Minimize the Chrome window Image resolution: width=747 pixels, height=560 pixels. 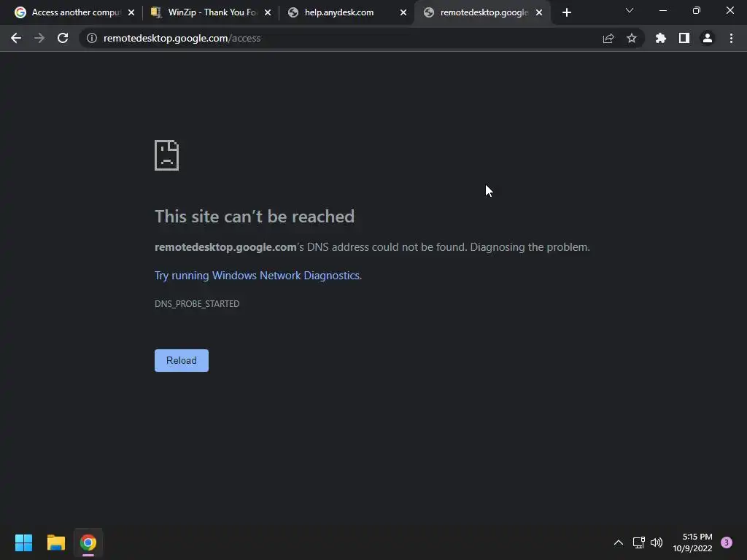[x=663, y=10]
